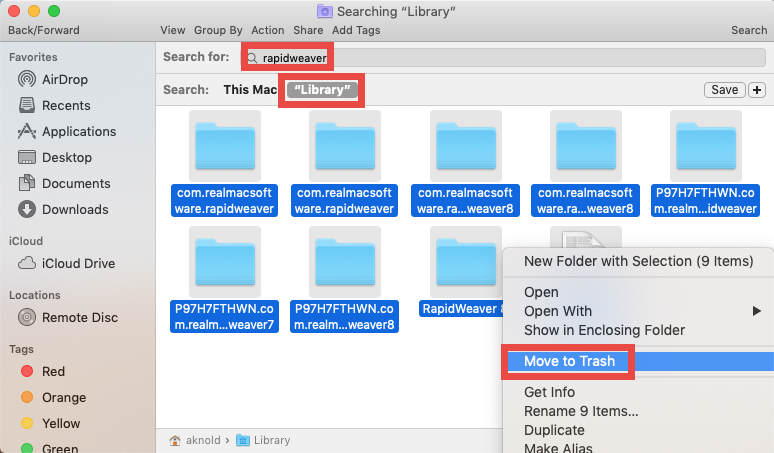
Task: Choose Get Info from context menu
Action: (x=638, y=392)
